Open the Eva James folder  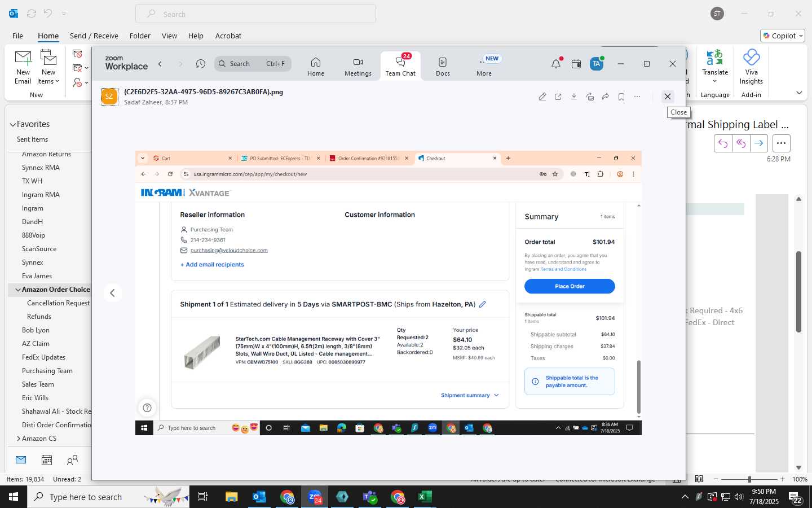37,276
